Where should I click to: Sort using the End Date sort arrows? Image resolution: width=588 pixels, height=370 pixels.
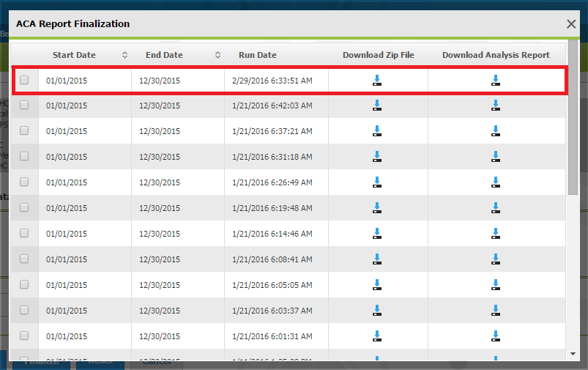[217, 55]
